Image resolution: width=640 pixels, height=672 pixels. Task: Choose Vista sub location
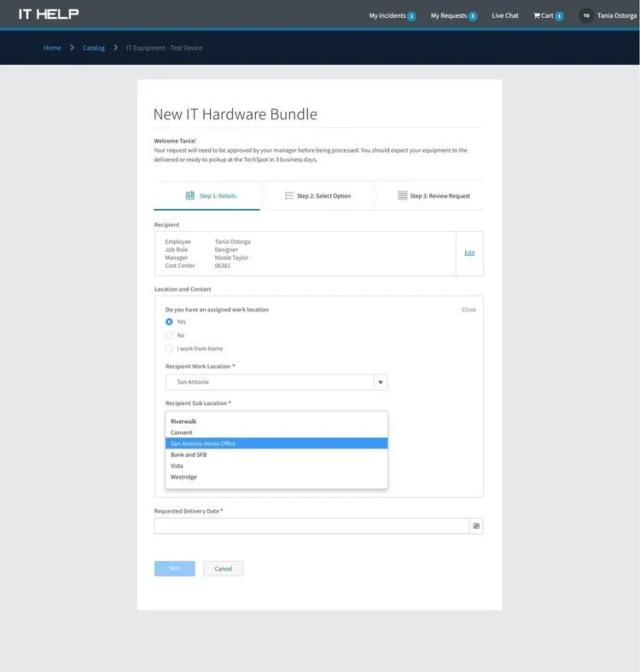point(276,466)
